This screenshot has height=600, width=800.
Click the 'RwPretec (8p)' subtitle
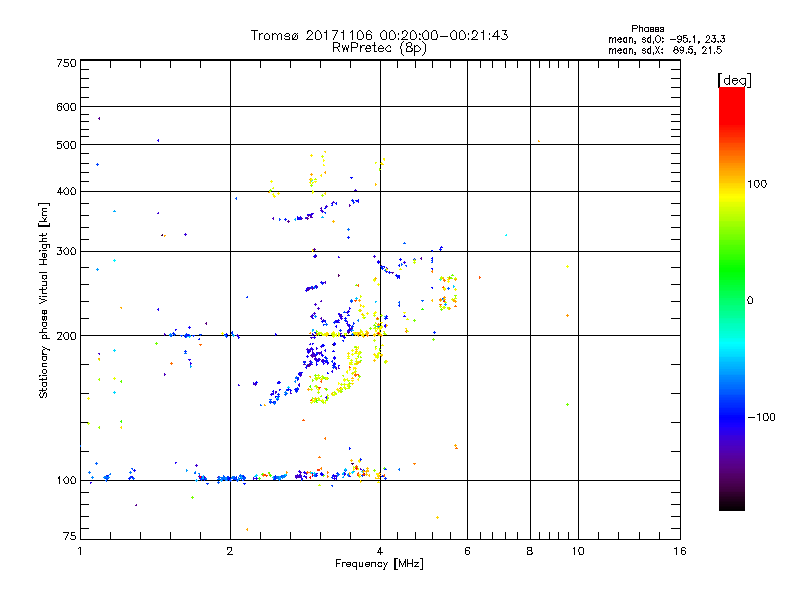pyautogui.click(x=379, y=48)
